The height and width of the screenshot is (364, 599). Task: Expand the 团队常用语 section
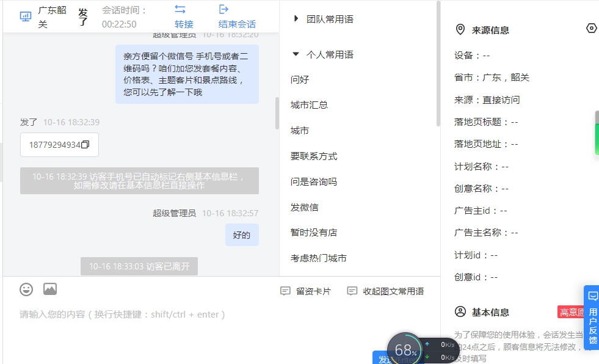pyautogui.click(x=296, y=18)
